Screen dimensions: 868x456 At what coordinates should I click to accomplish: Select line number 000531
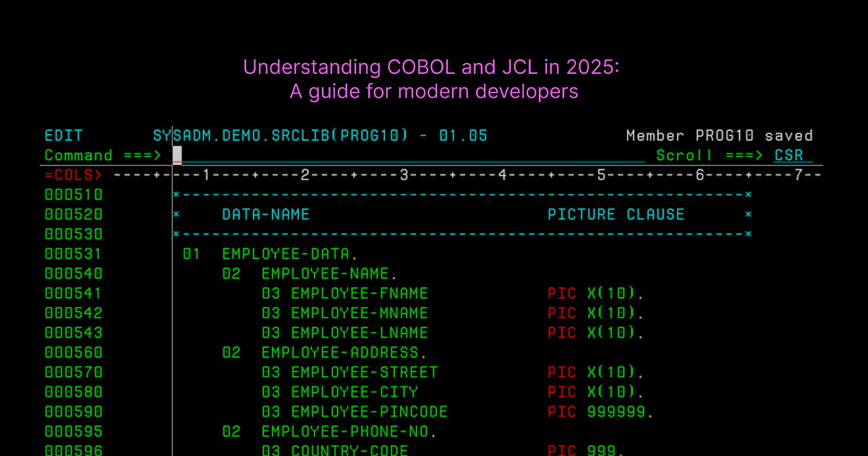coord(74,254)
